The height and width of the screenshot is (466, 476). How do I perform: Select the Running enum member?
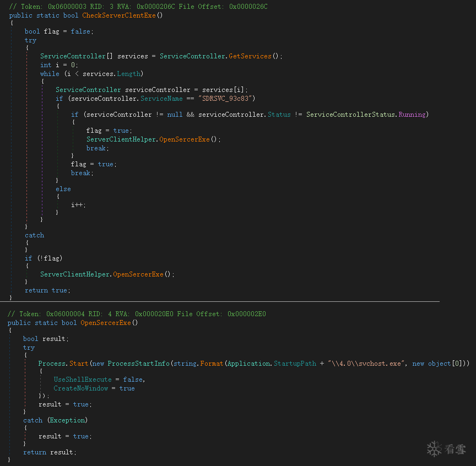[x=412, y=115]
